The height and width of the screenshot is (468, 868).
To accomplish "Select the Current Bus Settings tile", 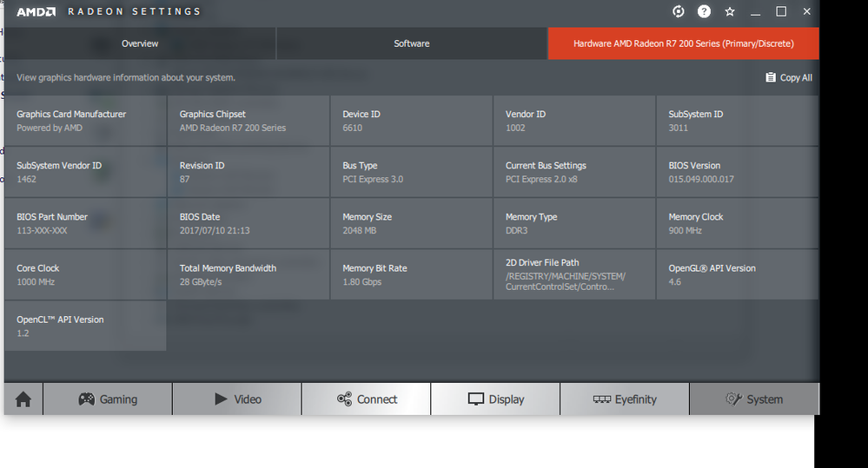I will [x=574, y=172].
